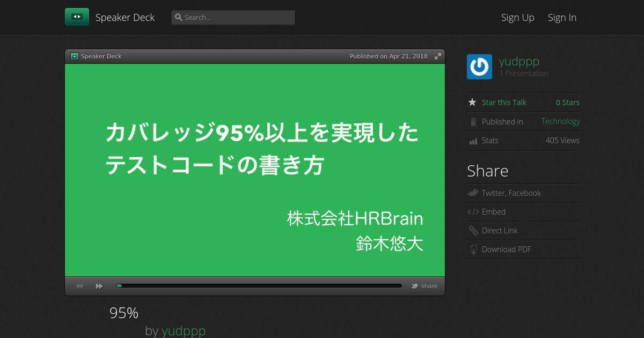This screenshot has height=338, width=644.
Task: Star this Talk
Action: (504, 102)
